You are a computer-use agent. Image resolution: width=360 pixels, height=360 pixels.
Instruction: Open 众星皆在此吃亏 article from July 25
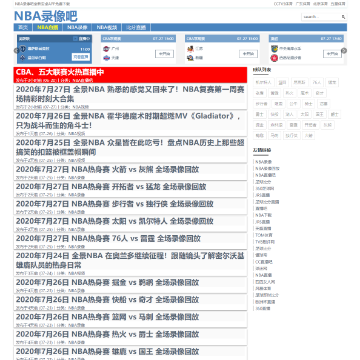[x=130, y=147]
